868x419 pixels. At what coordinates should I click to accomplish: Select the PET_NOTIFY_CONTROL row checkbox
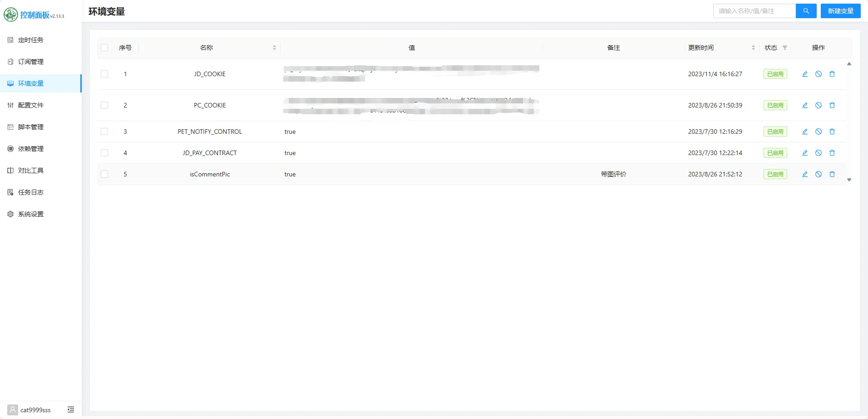click(x=104, y=132)
